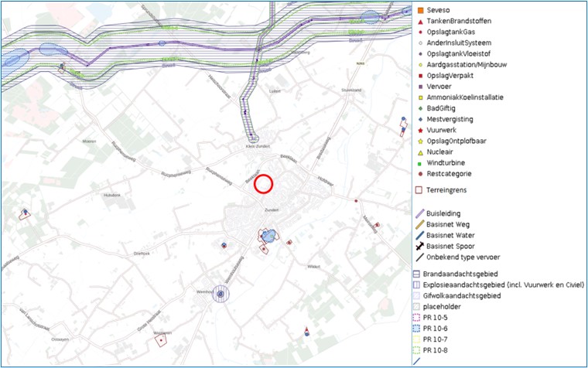
Task: Click the green BadGiftig diamond symbol
Action: [x=420, y=108]
